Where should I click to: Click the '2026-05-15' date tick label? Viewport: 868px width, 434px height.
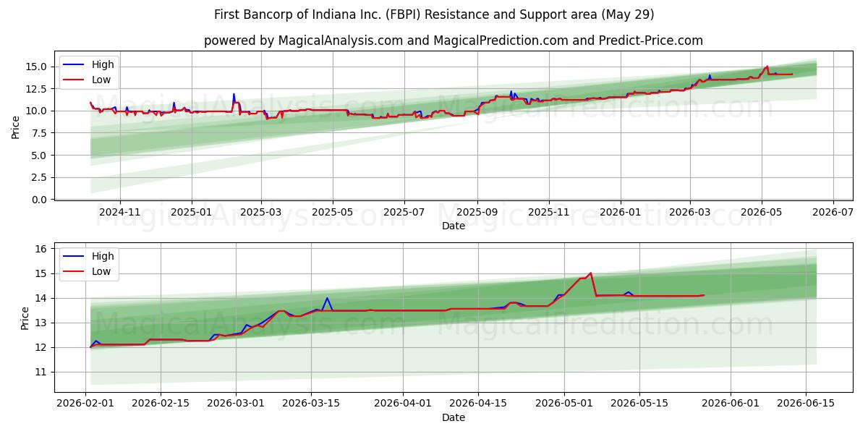(x=638, y=404)
